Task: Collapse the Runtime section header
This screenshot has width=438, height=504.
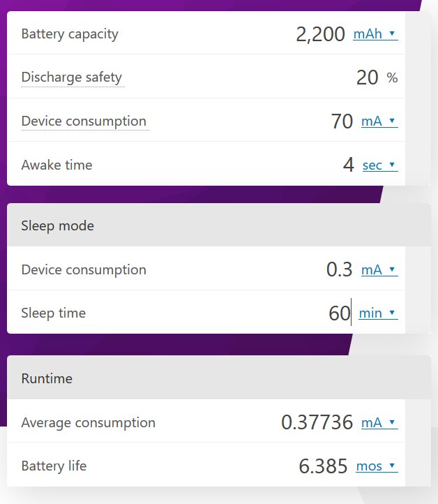Action: pyautogui.click(x=47, y=379)
